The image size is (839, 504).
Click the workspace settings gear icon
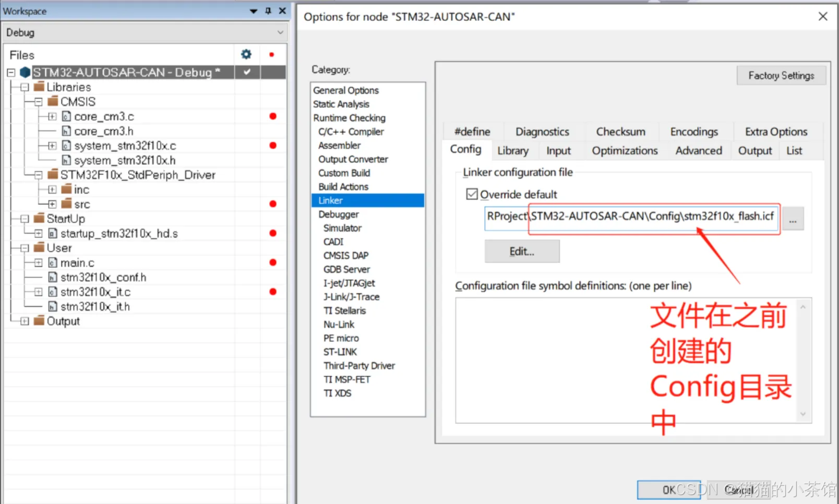point(246,54)
